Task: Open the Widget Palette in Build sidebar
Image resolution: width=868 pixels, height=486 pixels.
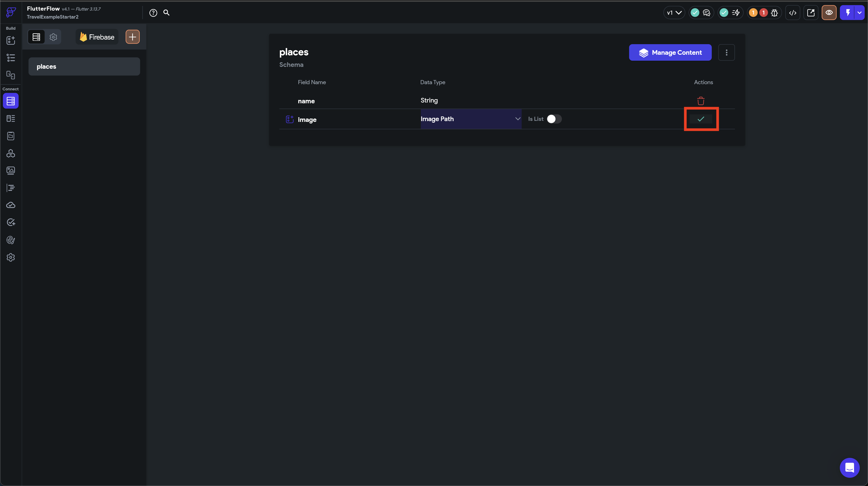Action: coord(11,41)
